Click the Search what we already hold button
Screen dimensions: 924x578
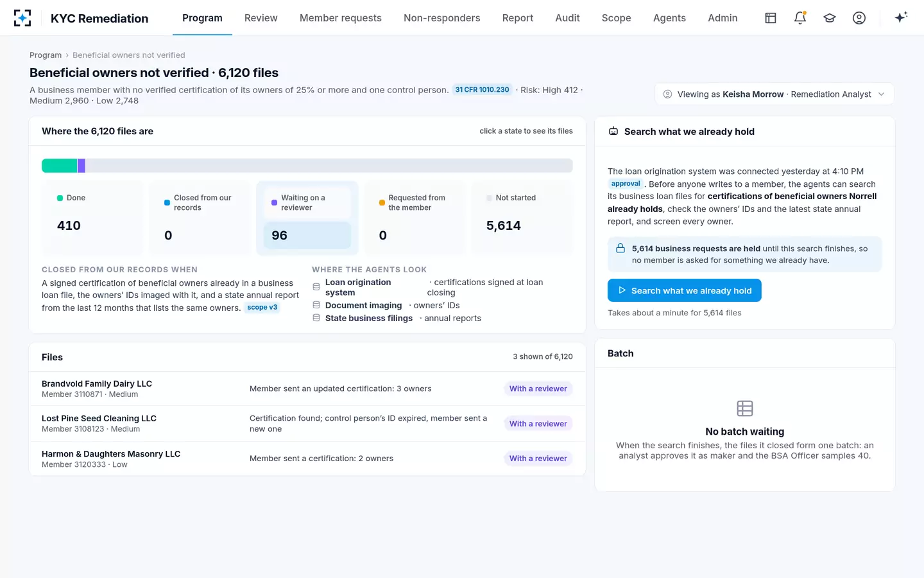[x=685, y=290]
